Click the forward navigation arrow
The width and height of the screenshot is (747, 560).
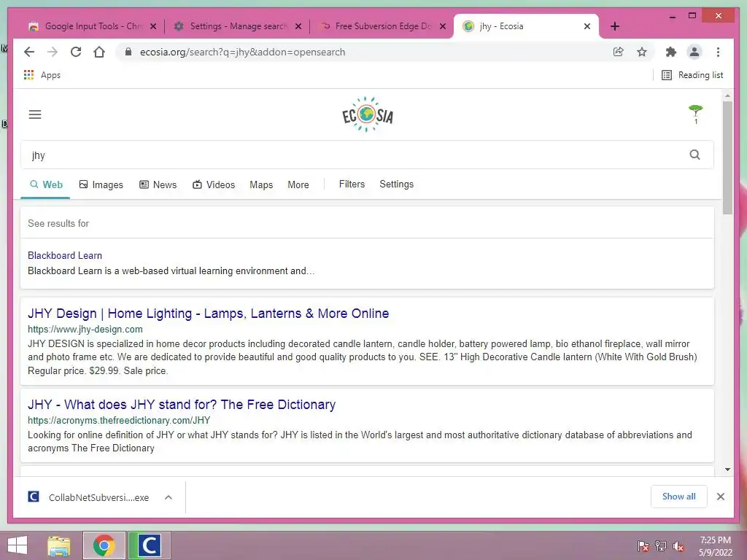(53, 52)
